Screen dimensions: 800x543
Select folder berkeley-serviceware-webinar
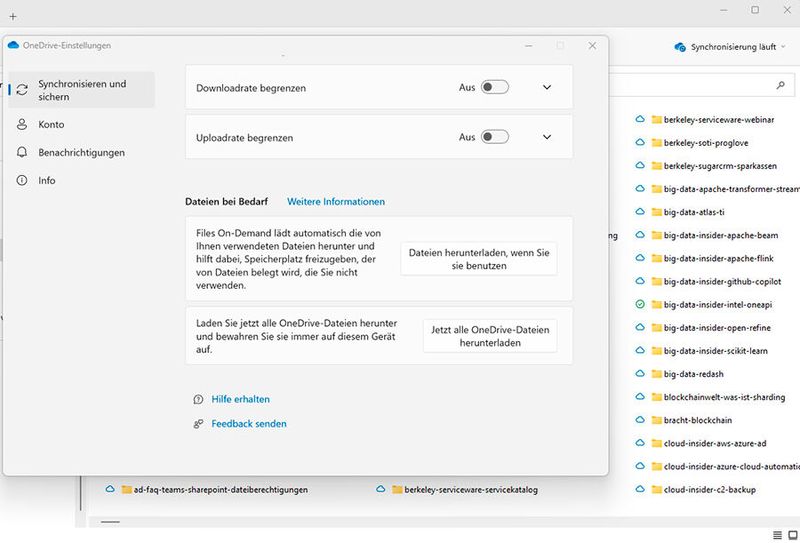(718, 120)
